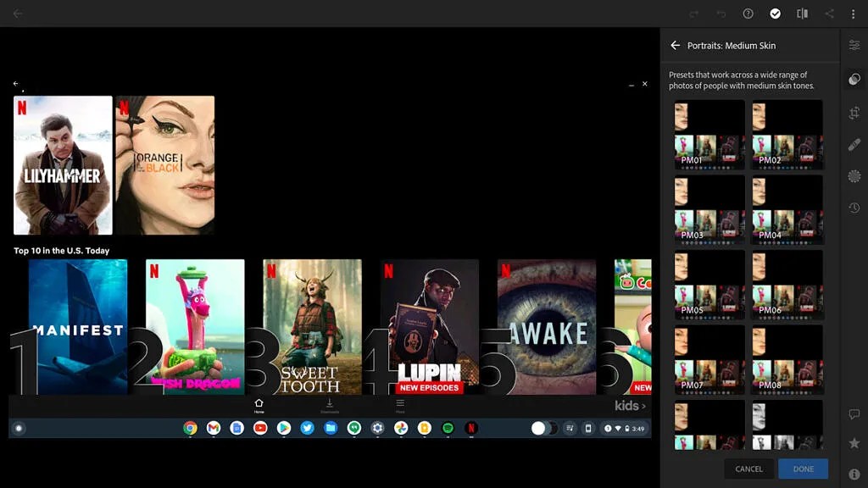868x488 pixels.
Task: Apply the PM07 preset
Action: pos(709,359)
